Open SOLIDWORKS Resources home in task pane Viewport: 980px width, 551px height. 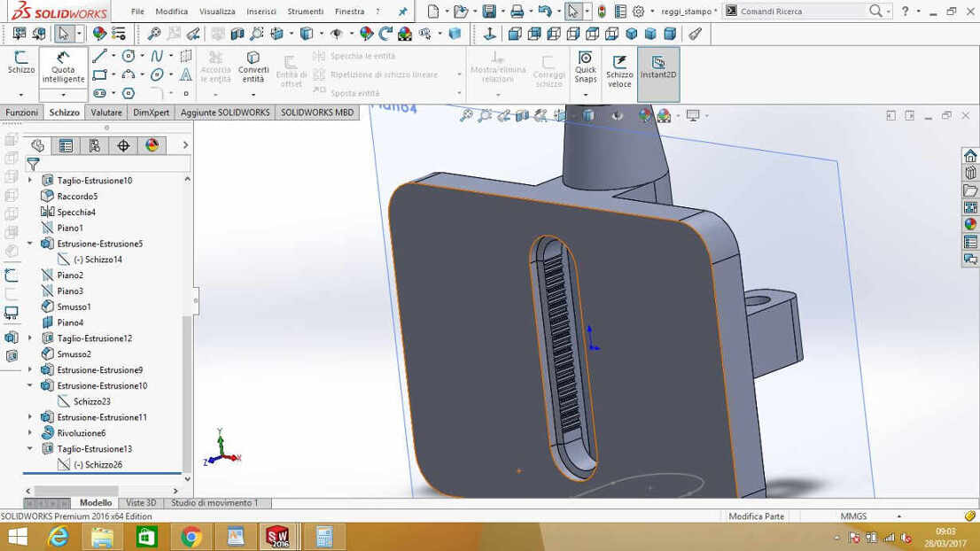pyautogui.click(x=970, y=156)
